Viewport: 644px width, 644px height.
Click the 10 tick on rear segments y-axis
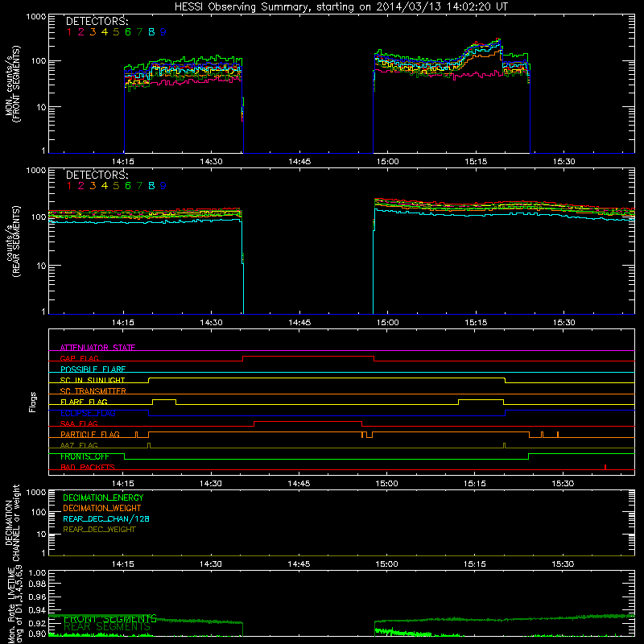tap(42, 266)
